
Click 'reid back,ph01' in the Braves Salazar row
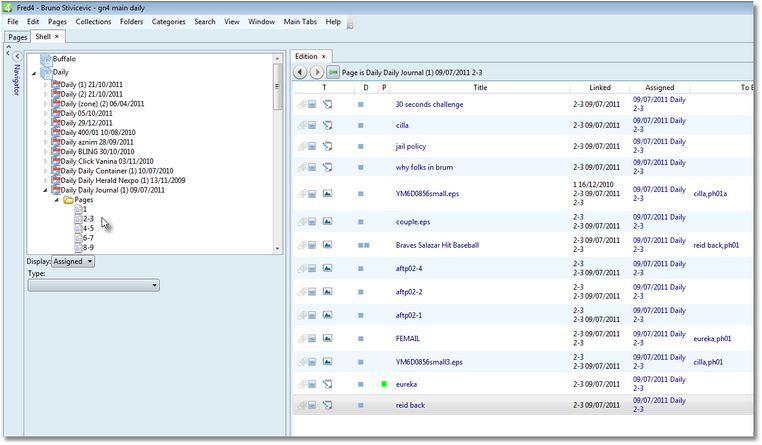point(716,245)
